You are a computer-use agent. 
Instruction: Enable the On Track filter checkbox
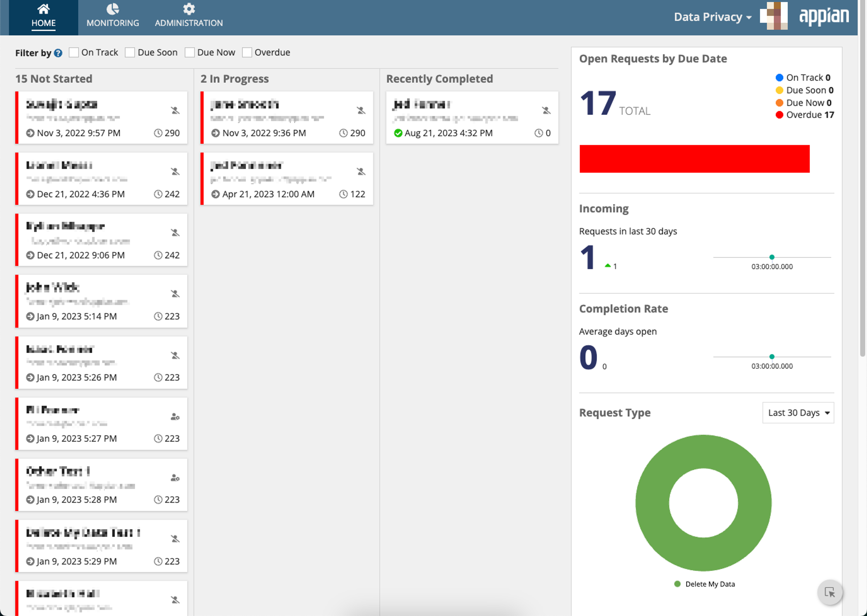[x=74, y=52]
